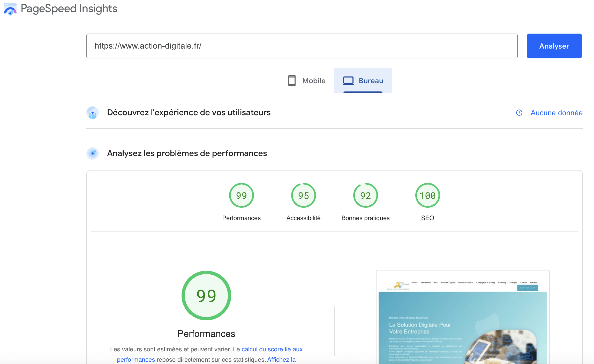Select the Bureau tab
The image size is (594, 364).
click(x=363, y=81)
